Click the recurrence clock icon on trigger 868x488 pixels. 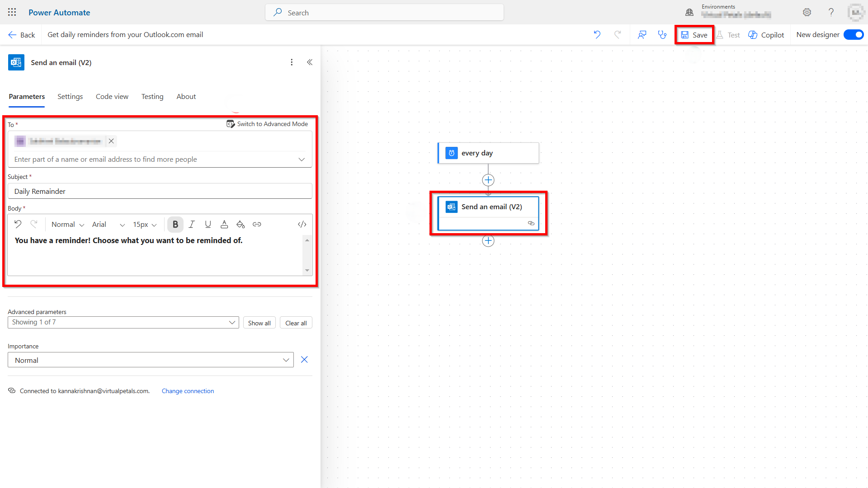point(452,153)
